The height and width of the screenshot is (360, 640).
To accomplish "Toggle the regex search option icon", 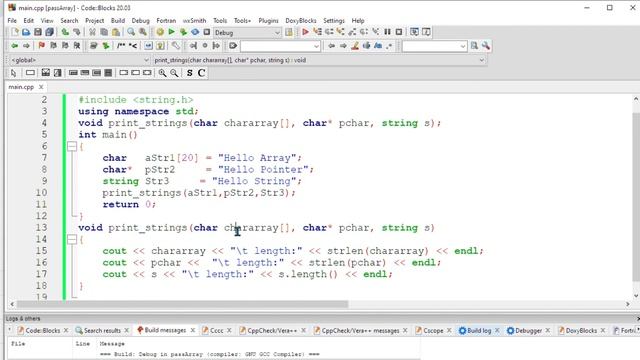I will coord(389,46).
